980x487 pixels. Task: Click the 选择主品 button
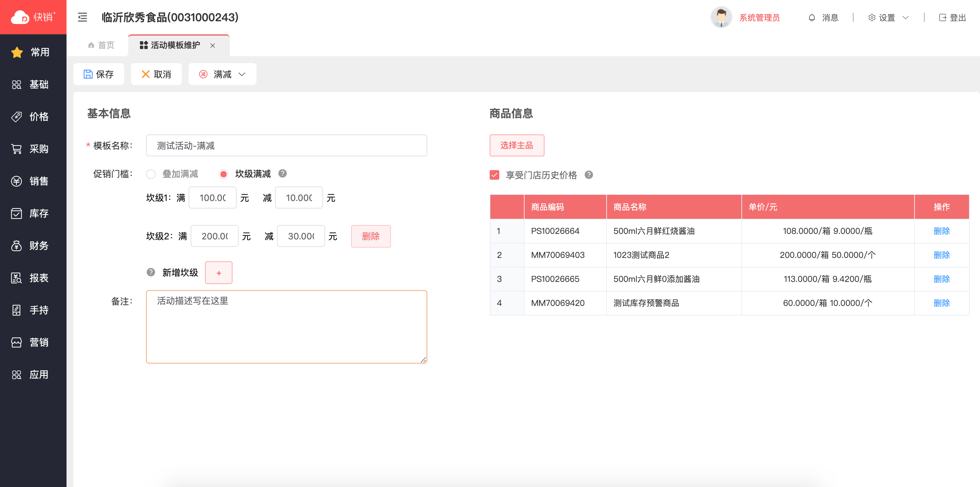coord(516,145)
